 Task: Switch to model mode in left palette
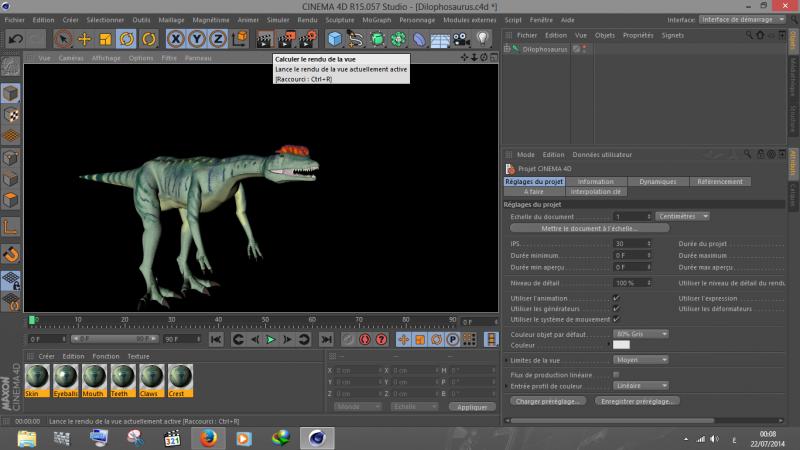11,93
